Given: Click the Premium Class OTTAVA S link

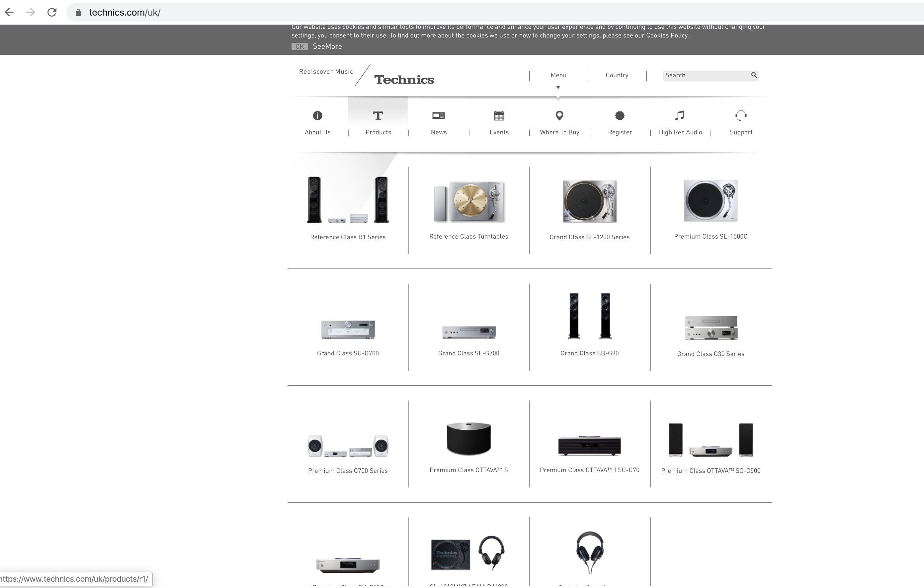Looking at the screenshot, I should 469,470.
